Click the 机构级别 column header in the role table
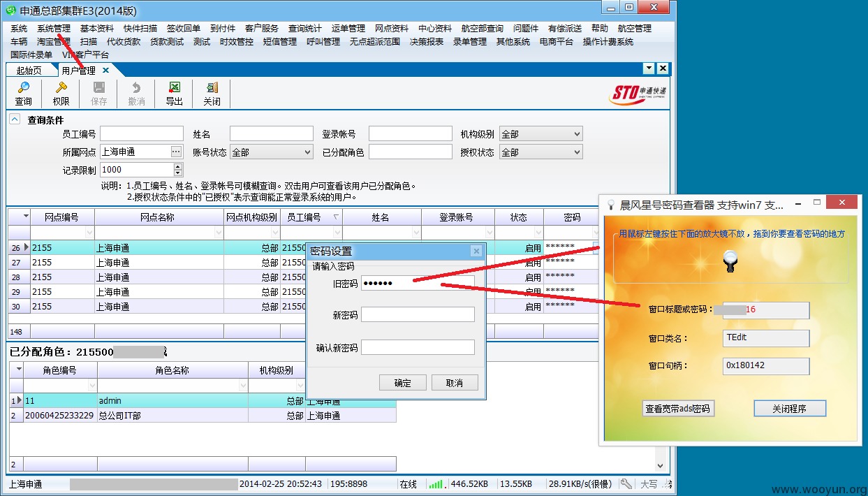Image resolution: width=868 pixels, height=496 pixels. (276, 370)
